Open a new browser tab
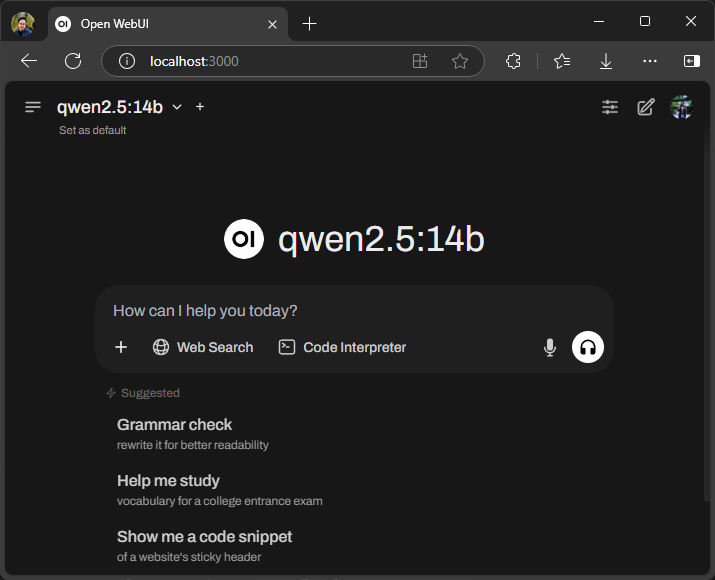 [x=309, y=24]
